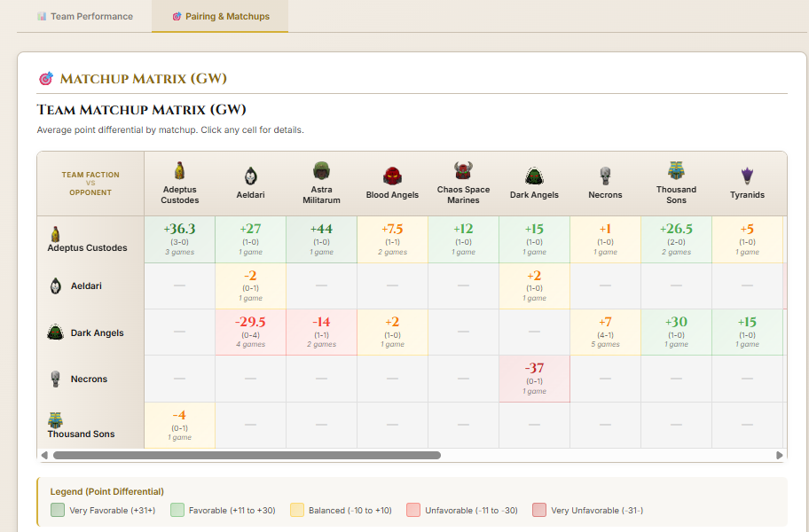Click the Legend (Point Differential) heading

tap(106, 491)
